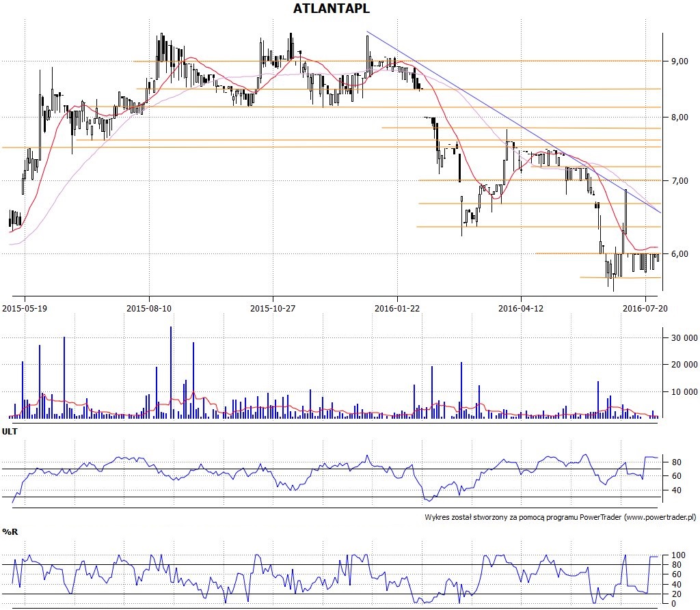The width and height of the screenshot is (700, 610).
Task: Click the 10 000 volume axis label
Action: tap(684, 392)
